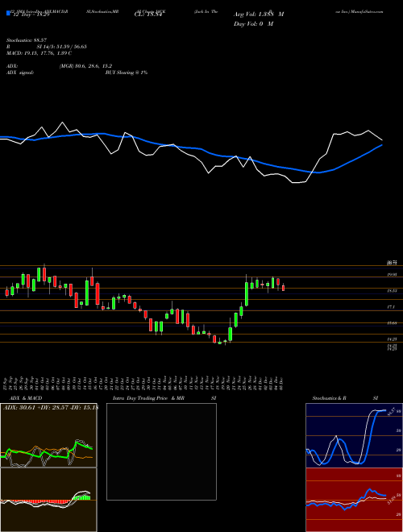This screenshot has height=532, width=403.
Task: Click the 'SI 14/3: 51.59 / 56.63' reading
Action: 62,47
